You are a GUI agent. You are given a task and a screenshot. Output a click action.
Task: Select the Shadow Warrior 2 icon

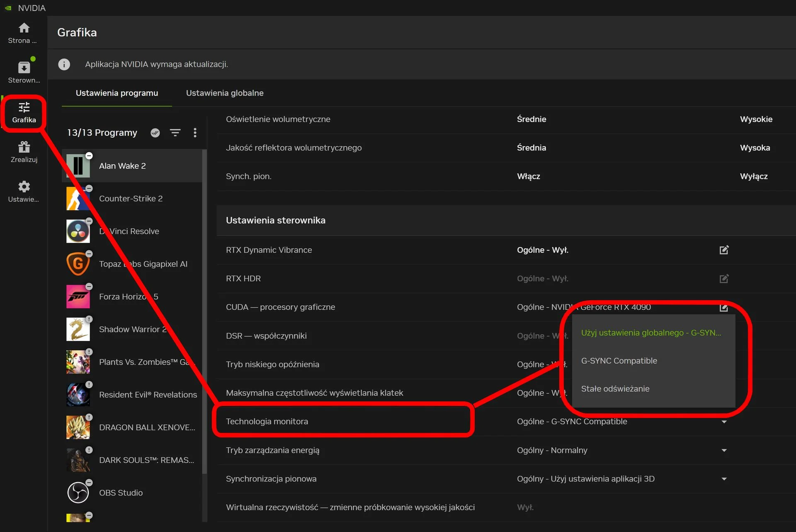point(78,329)
